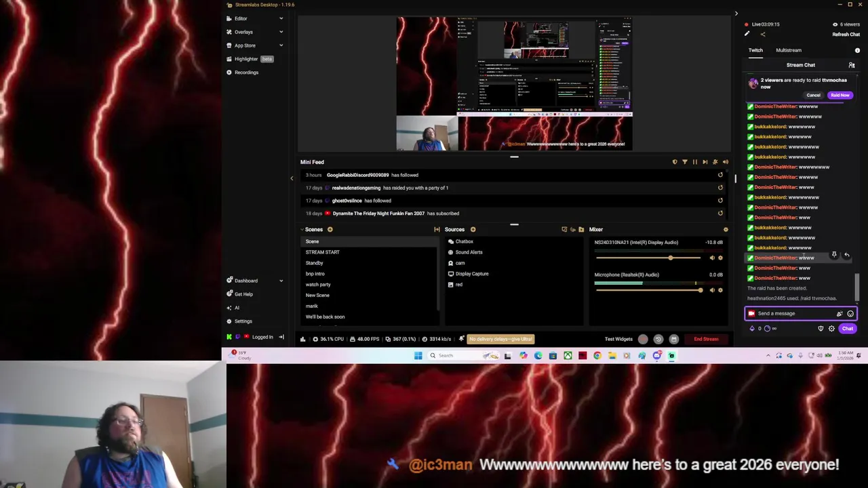The height and width of the screenshot is (488, 868).
Task: Adjust the Microphone Realtek Audio volume slider
Action: [648, 290]
